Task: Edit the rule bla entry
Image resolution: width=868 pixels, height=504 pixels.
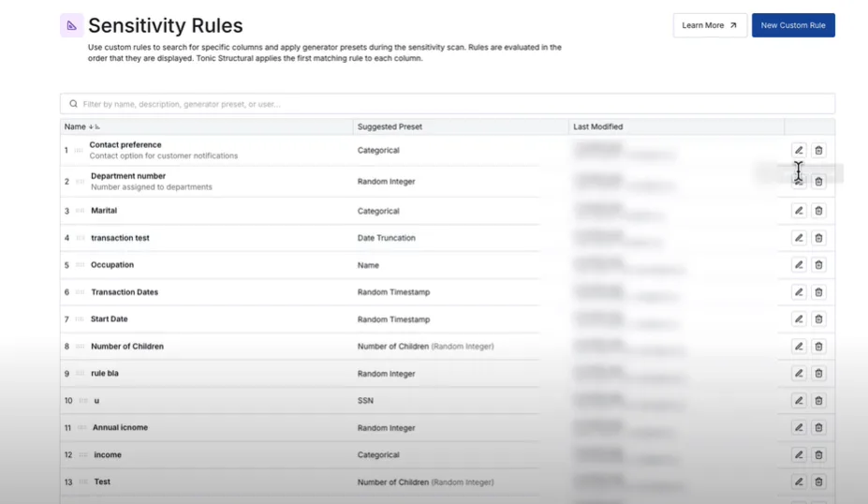Action: [799, 373]
